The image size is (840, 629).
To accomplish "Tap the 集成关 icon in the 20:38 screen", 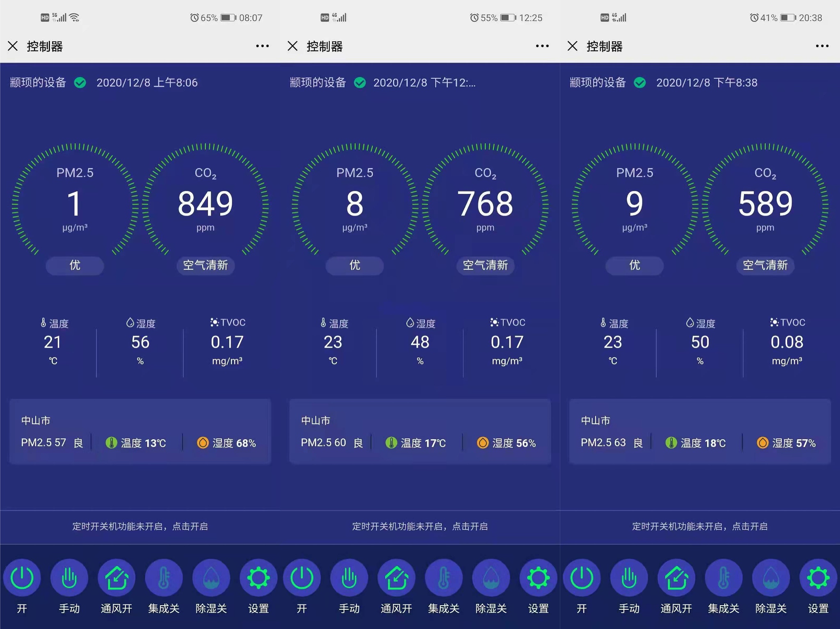I will pos(724,577).
